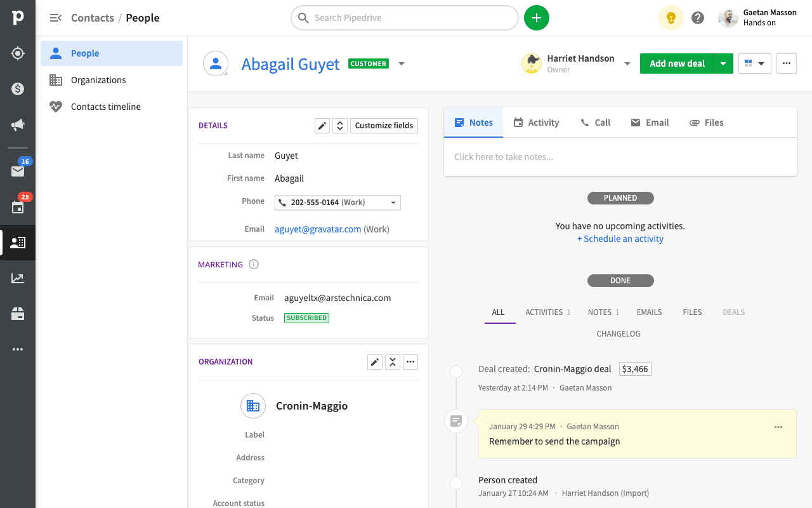This screenshot has width=812, height=508.
Task: Edit the Details section via the pencil icon
Action: coord(322,126)
